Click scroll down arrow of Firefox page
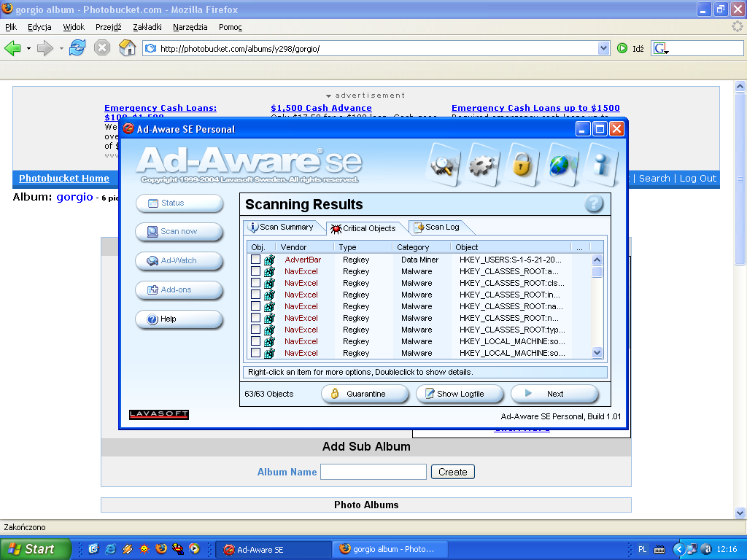This screenshot has height=560, width=747. coord(740,513)
